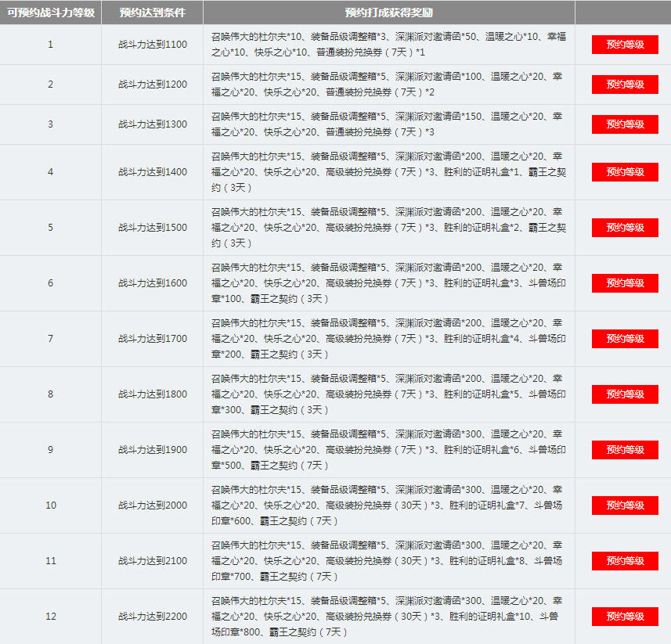Click the bottom 预约等级 button for level 12
The width and height of the screenshot is (671, 644).
pos(624,617)
